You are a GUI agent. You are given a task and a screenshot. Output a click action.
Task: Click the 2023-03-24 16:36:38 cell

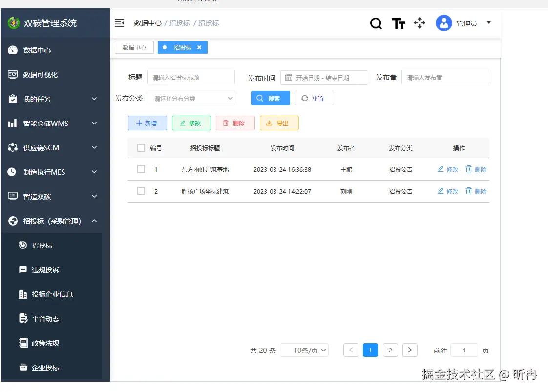pos(282,169)
